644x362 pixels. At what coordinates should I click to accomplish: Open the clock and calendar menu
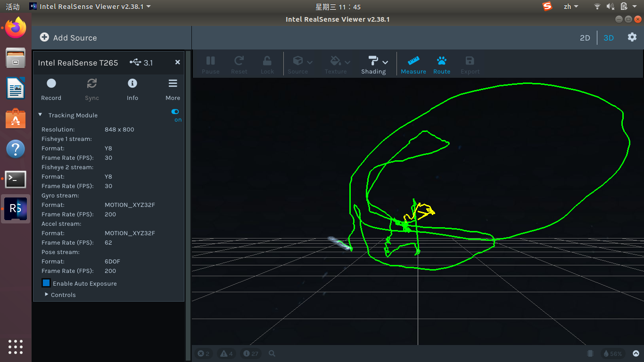coord(338,7)
